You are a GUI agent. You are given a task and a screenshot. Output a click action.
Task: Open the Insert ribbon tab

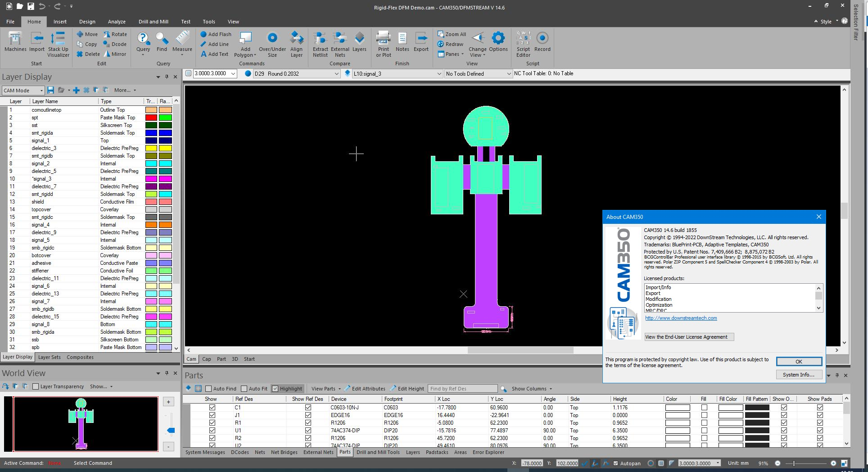pos(60,22)
